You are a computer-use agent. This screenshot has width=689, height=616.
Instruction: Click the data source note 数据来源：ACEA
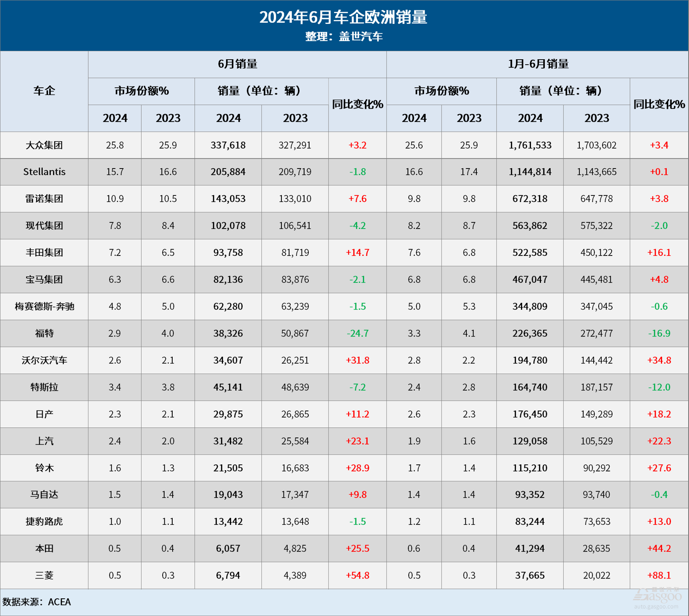tap(37, 602)
